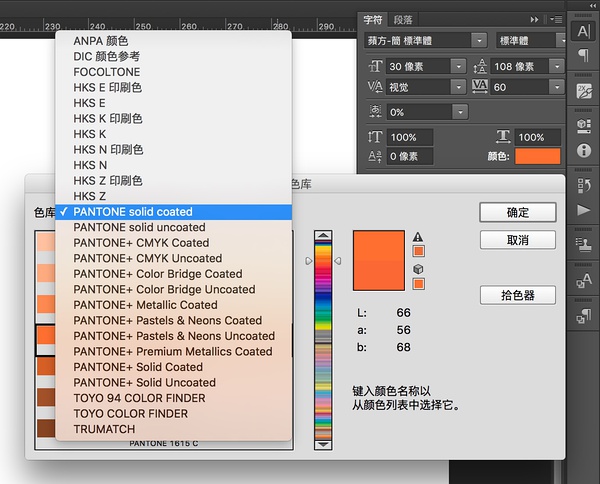This screenshot has width=600, height=484.
Task: Select FOCOLTONE color book
Action: coord(174,72)
